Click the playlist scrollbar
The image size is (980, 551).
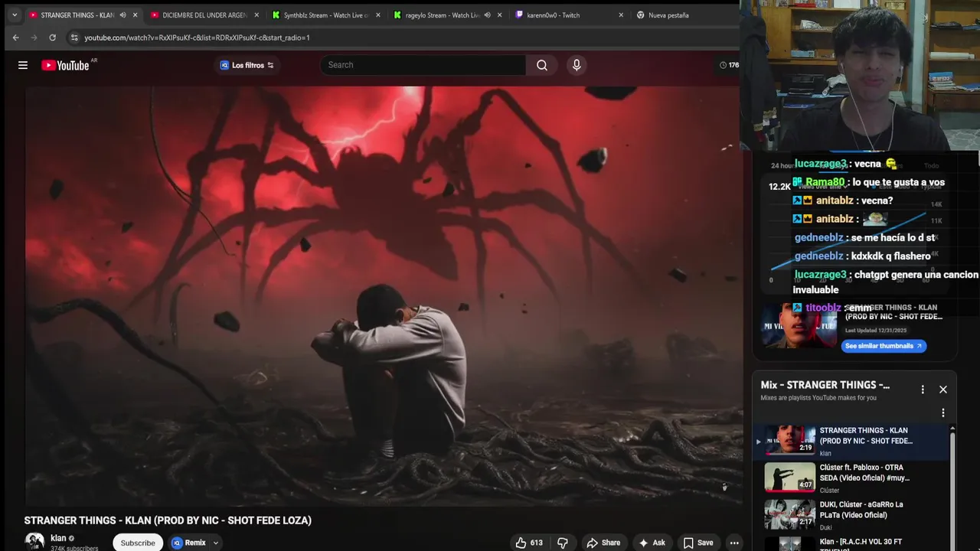[952, 490]
